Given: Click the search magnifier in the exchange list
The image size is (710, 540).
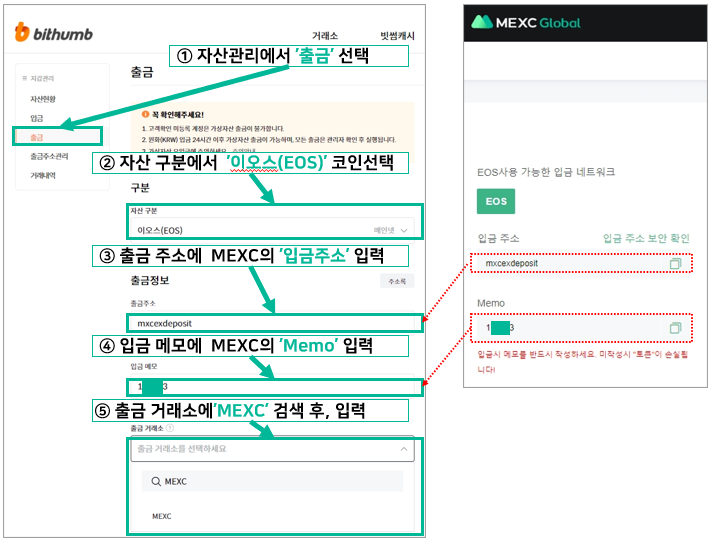Looking at the screenshot, I should point(156,481).
